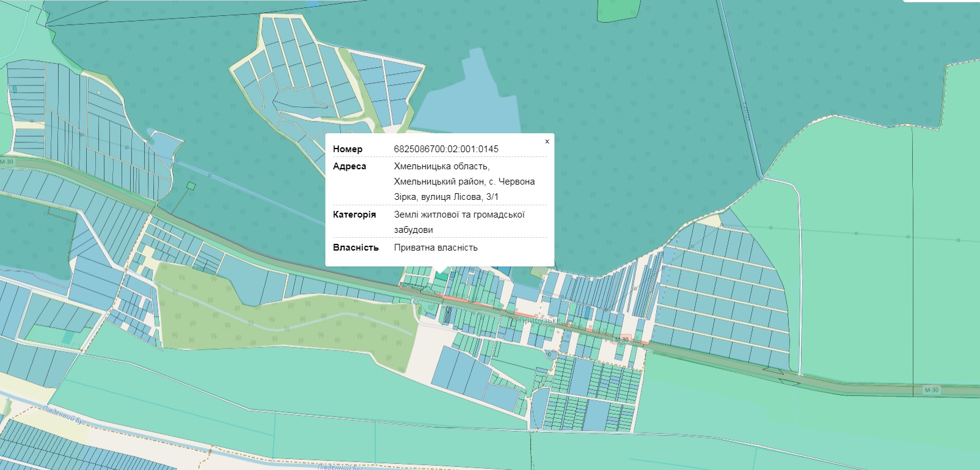The width and height of the screenshot is (980, 470).
Task: Click the "Номер" field label
Action: pyautogui.click(x=348, y=149)
